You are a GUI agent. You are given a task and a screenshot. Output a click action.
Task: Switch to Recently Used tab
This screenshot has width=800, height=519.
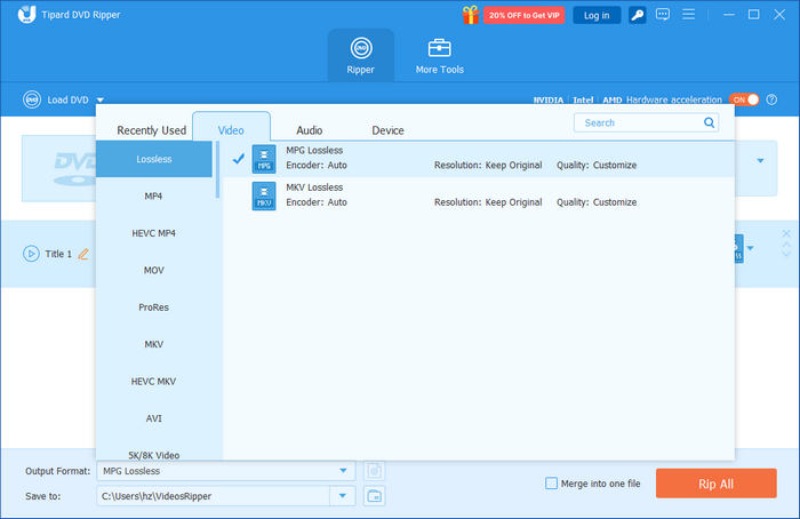pos(152,131)
